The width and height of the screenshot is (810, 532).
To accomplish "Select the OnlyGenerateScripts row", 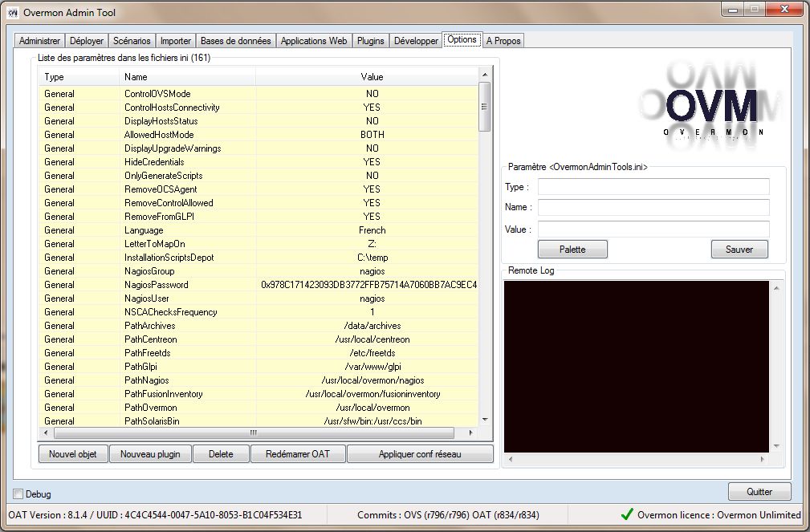I will coord(258,176).
